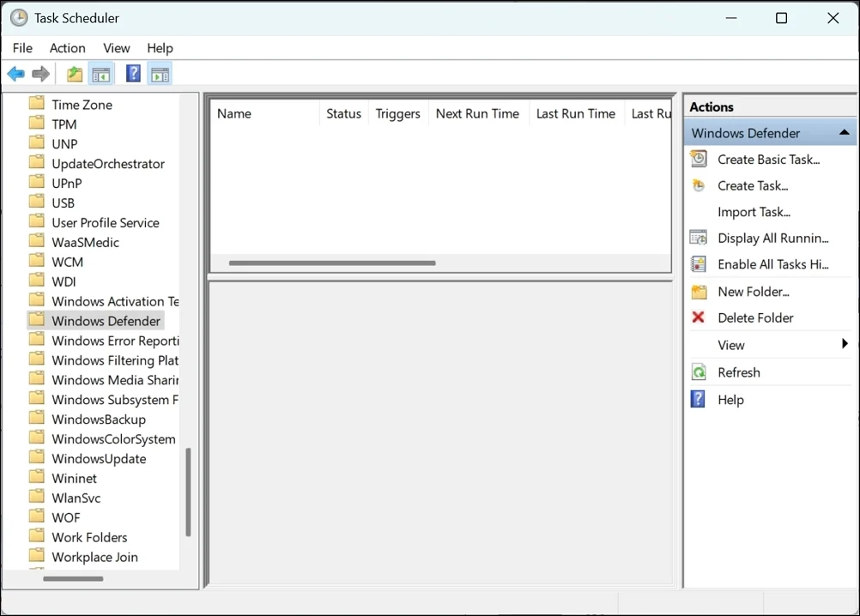Click the Create Task icon
This screenshot has width=860, height=616.
(x=698, y=185)
